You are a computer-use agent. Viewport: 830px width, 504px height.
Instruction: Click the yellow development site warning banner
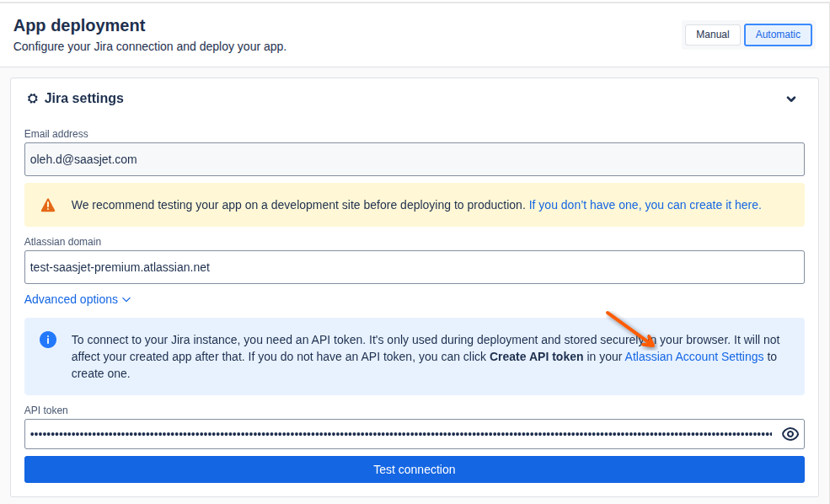point(415,205)
